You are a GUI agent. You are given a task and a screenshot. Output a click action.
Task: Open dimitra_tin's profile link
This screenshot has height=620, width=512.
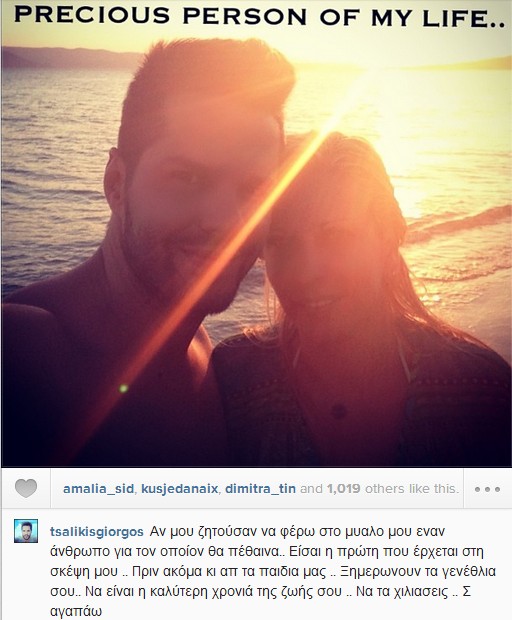pyautogui.click(x=261, y=489)
